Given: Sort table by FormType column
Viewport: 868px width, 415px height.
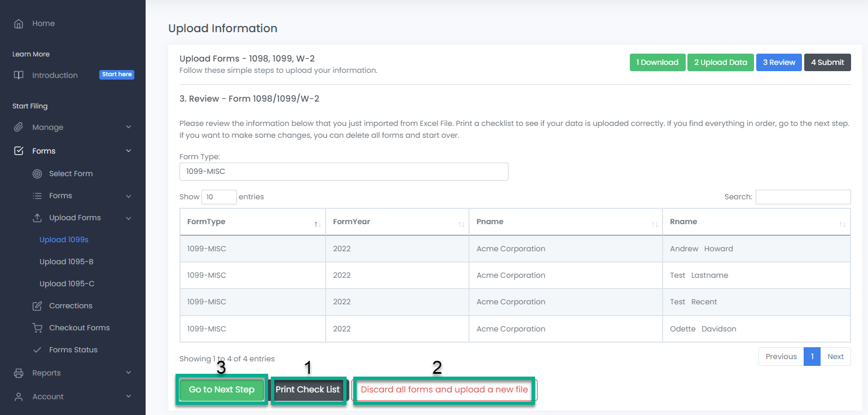Looking at the screenshot, I should (x=317, y=224).
